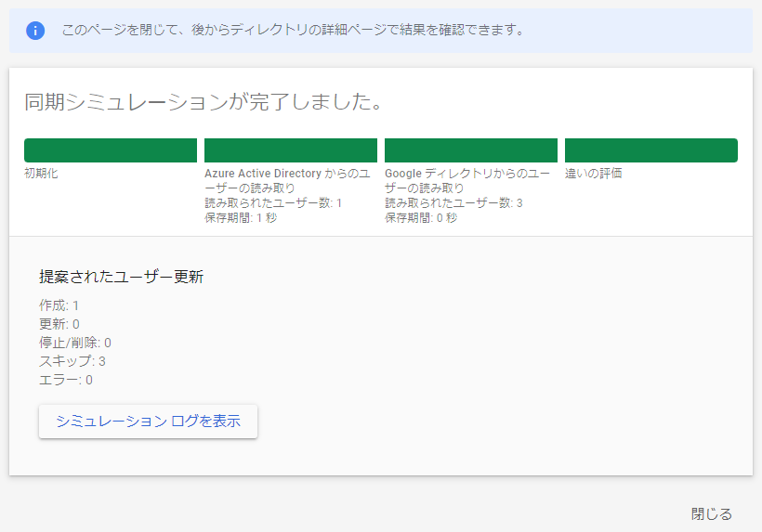Click the Azure Active Directory step label

[x=287, y=180]
